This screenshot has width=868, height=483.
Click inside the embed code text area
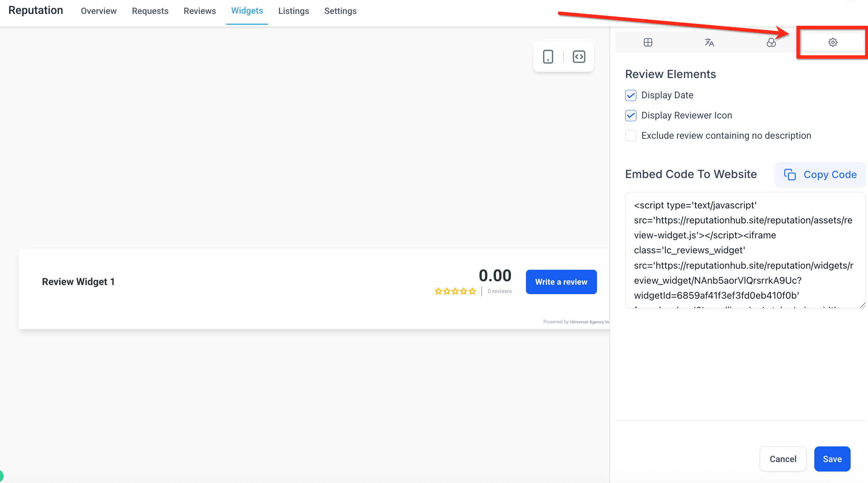coord(745,250)
